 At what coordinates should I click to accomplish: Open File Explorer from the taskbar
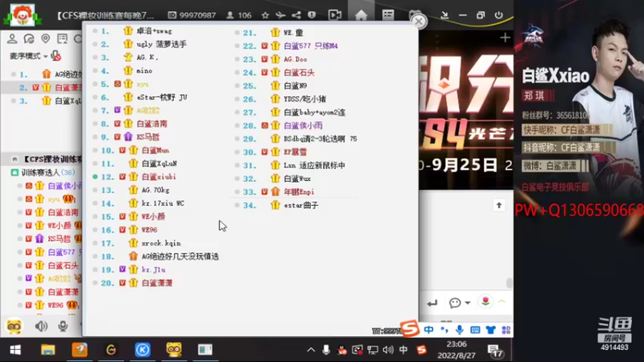pos(47,350)
